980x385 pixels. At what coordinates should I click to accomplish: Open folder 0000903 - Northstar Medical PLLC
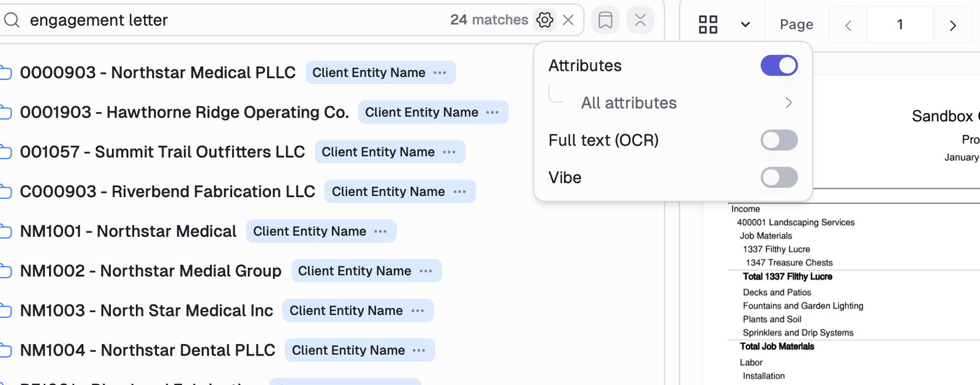tap(158, 72)
